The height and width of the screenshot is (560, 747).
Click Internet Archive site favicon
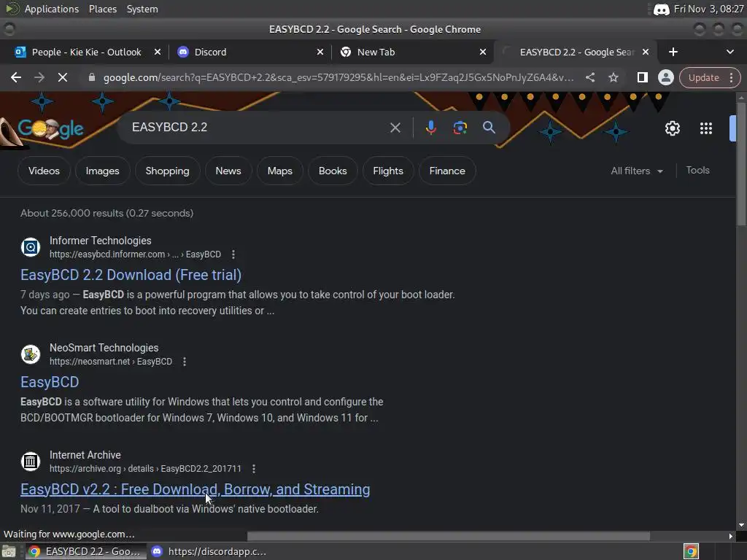coord(31,462)
